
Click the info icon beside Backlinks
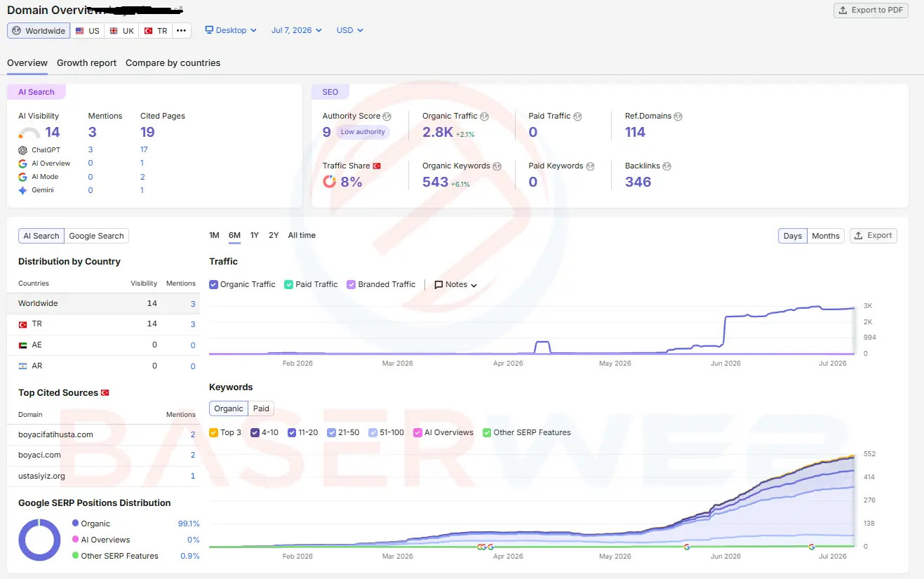667,166
